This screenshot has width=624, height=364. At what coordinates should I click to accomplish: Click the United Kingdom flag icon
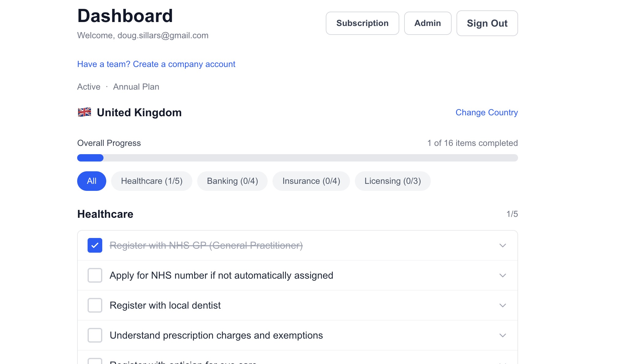[x=84, y=112]
